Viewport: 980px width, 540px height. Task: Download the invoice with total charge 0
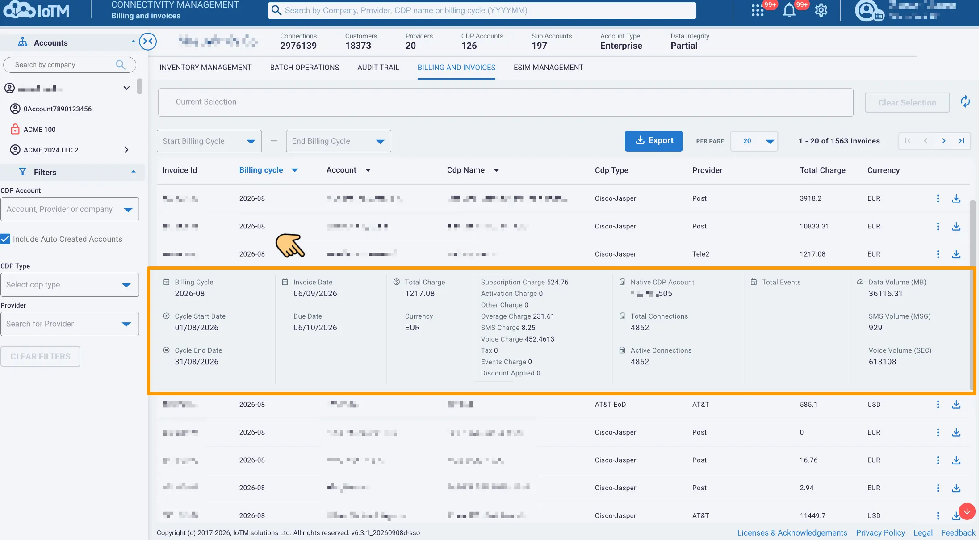956,432
